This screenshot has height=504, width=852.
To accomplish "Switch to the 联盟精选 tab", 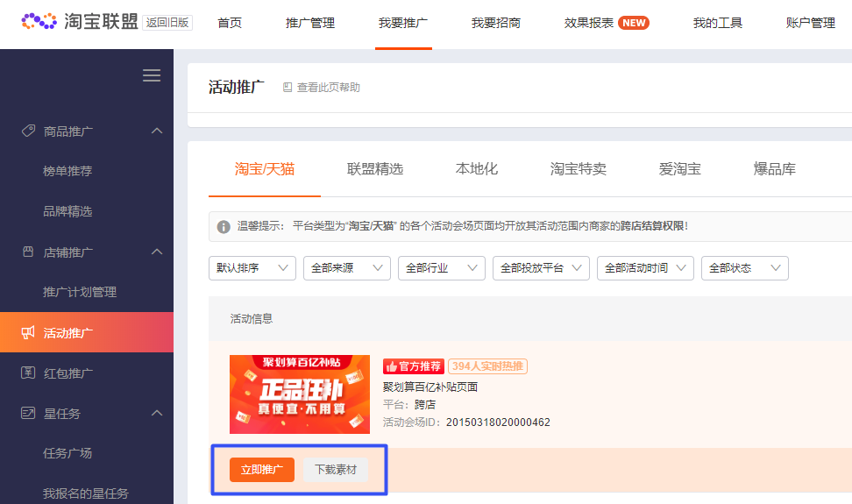I will [x=375, y=169].
